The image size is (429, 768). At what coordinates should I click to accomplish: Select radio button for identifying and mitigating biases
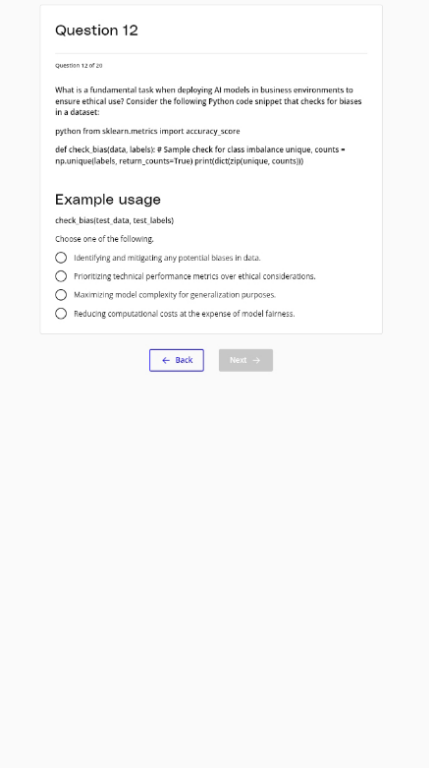click(61, 258)
